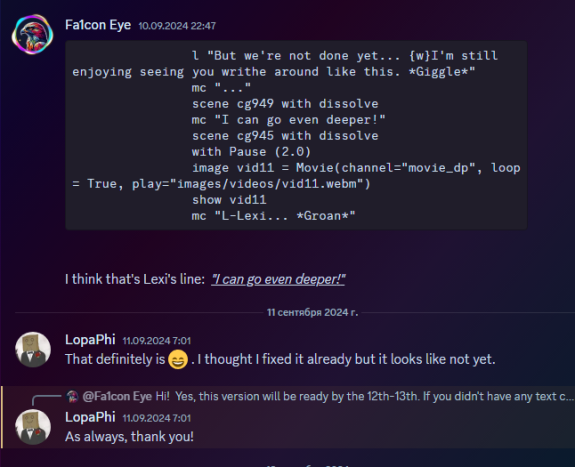
Task: Click LopaPhi's name above "As always, thank you!"
Action: pos(90,417)
